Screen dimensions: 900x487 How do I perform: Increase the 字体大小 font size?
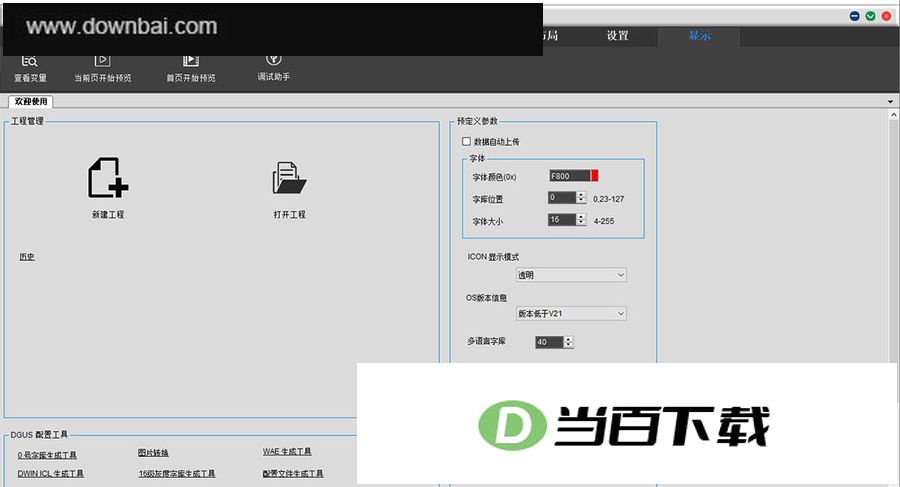click(x=581, y=217)
